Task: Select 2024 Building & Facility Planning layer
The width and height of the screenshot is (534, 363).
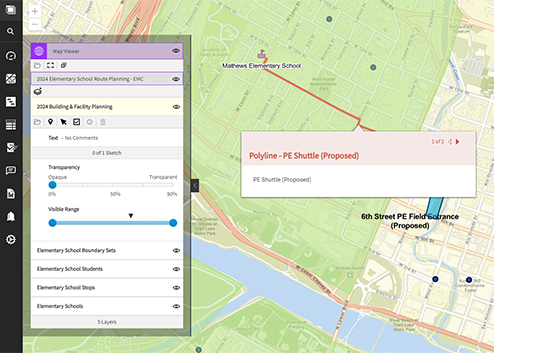Action: tap(107, 107)
